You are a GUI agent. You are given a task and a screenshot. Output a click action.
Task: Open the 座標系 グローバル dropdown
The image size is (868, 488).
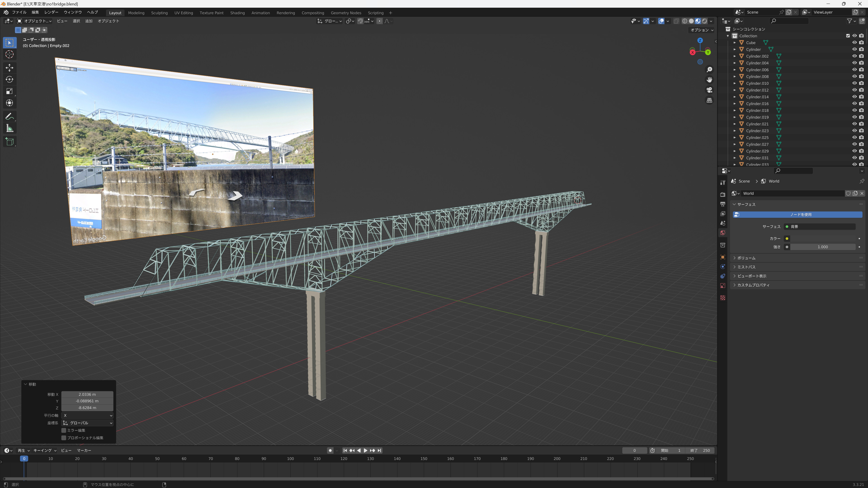(x=87, y=423)
